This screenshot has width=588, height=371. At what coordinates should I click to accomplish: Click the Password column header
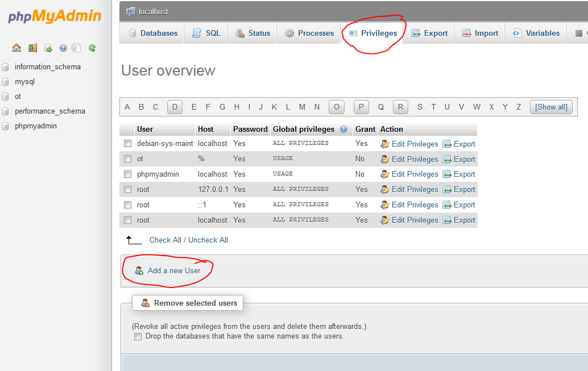(250, 130)
